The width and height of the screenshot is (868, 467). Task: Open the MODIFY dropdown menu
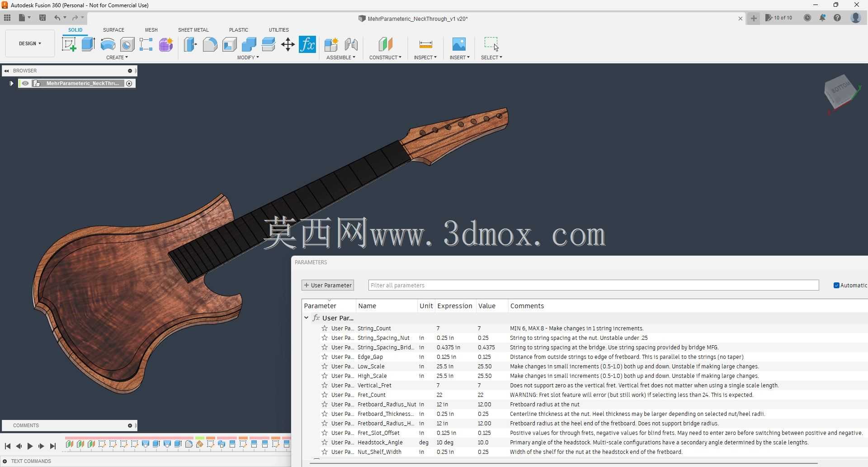coord(248,57)
